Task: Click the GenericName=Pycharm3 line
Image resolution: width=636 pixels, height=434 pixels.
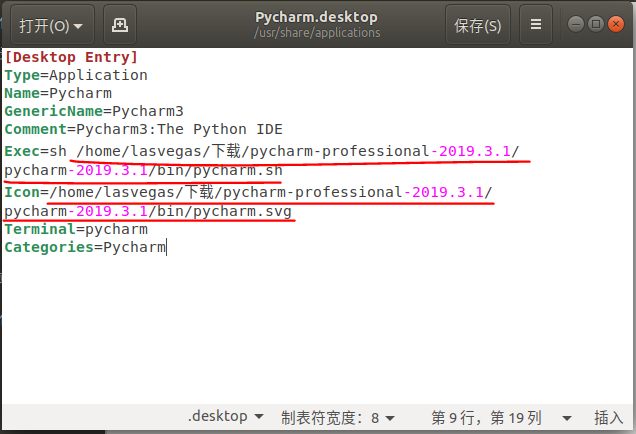Action: click(x=94, y=111)
